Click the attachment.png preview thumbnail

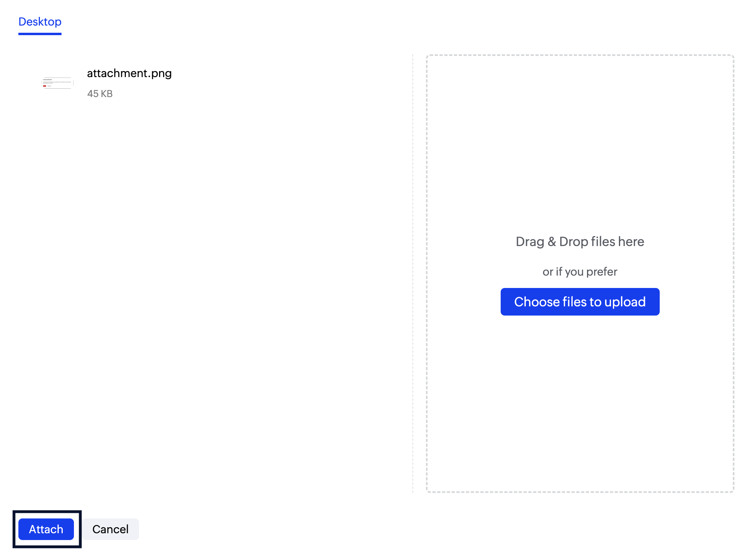tap(58, 83)
